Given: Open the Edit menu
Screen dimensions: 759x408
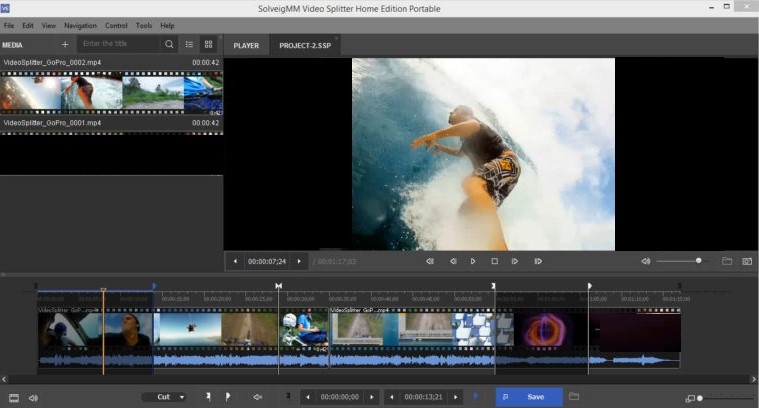Looking at the screenshot, I should click(28, 26).
